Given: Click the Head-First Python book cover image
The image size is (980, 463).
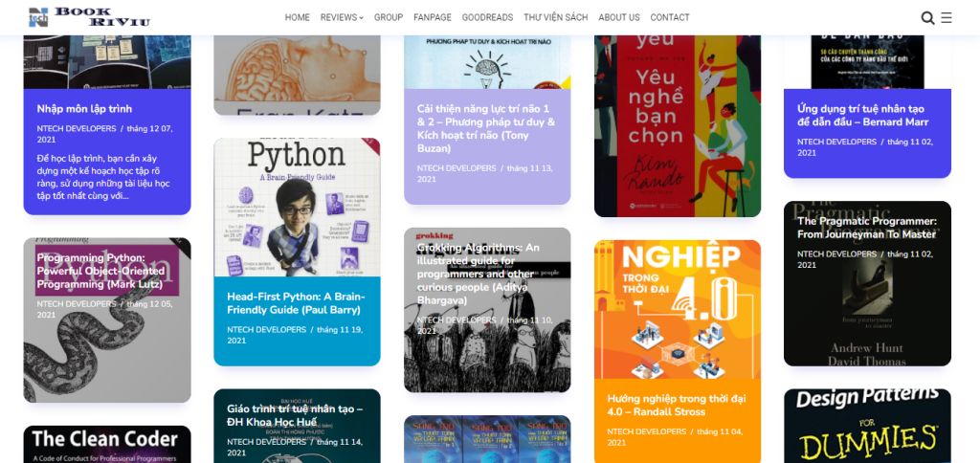Looking at the screenshot, I should coord(297,208).
